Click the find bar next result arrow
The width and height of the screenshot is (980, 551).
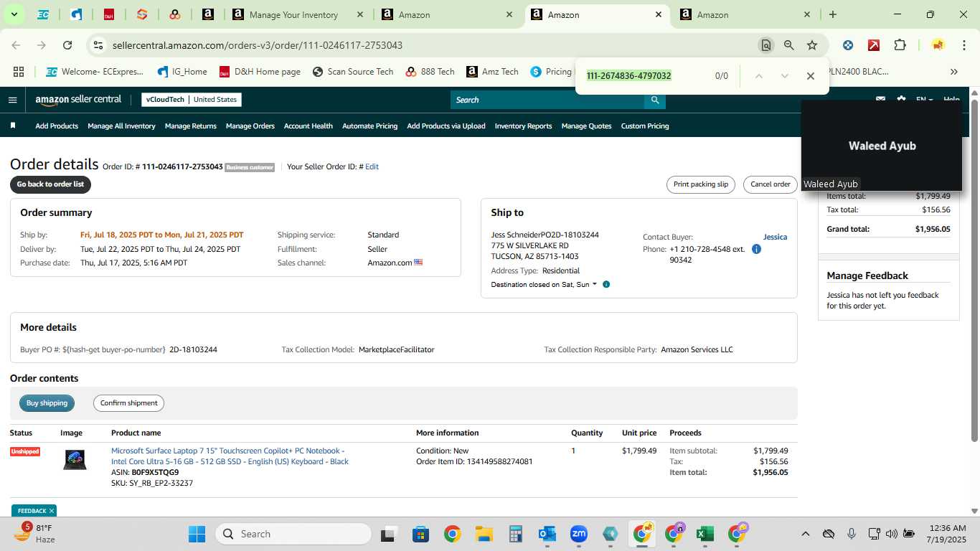(785, 76)
